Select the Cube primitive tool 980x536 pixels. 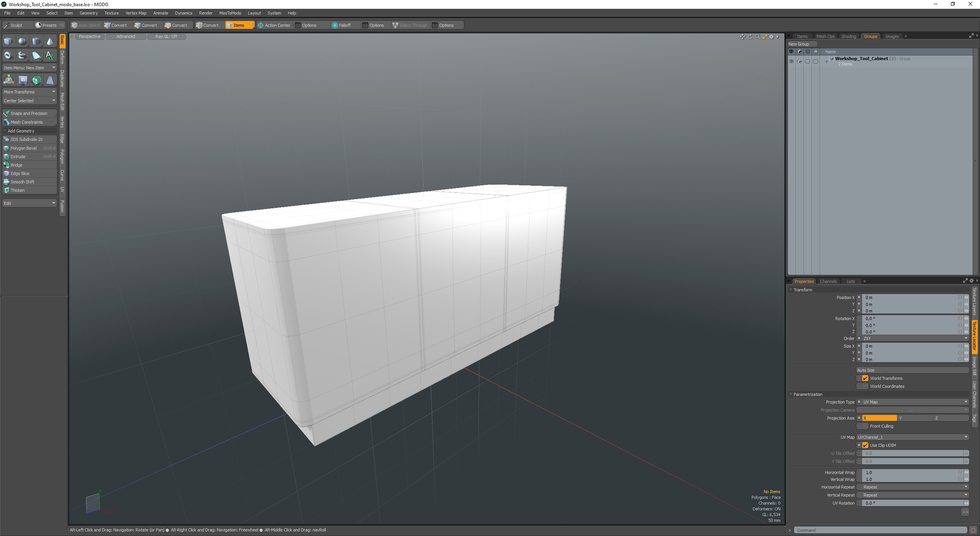click(x=8, y=41)
